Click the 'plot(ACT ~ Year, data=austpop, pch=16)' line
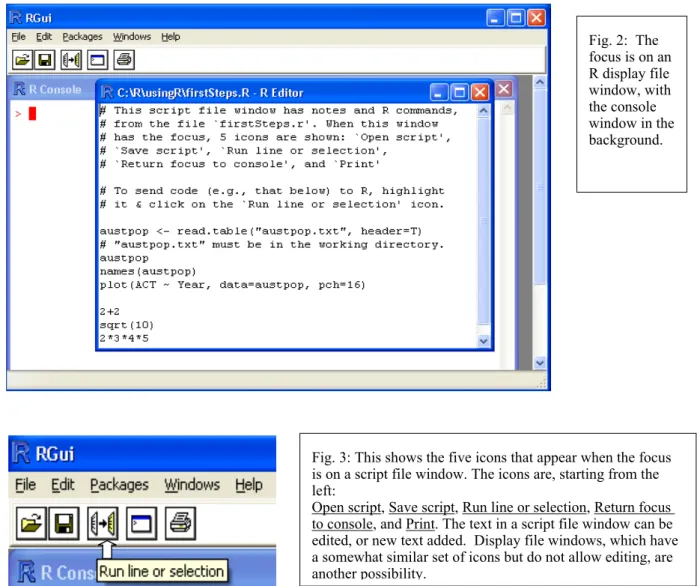Image resolution: width=697 pixels, height=586 pixels. 232,285
